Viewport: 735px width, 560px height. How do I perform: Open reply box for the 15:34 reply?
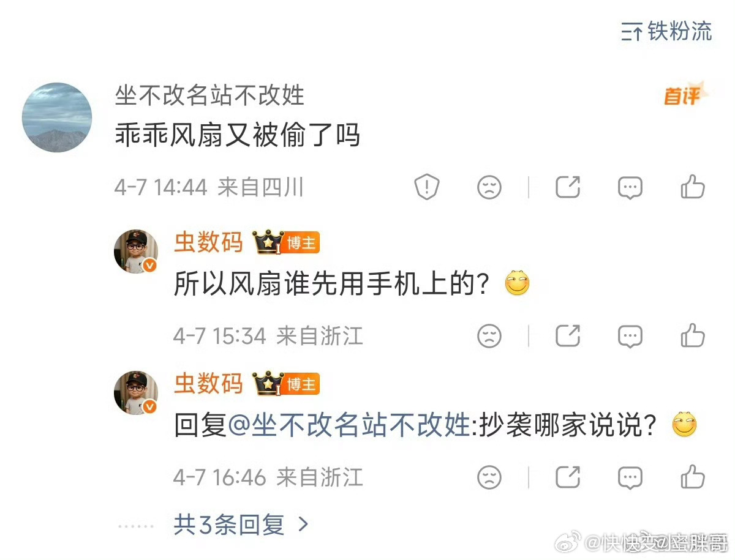click(x=630, y=336)
